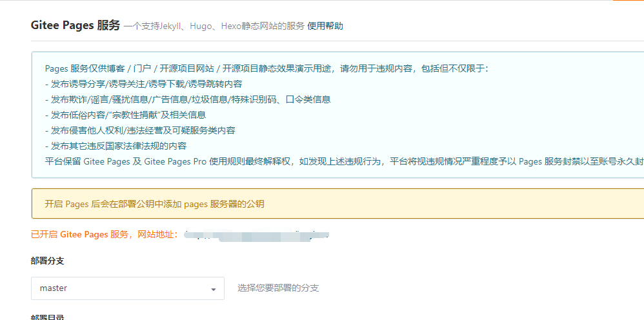Click the paragraph starting 平台保留 Gitee Pages

344,161
